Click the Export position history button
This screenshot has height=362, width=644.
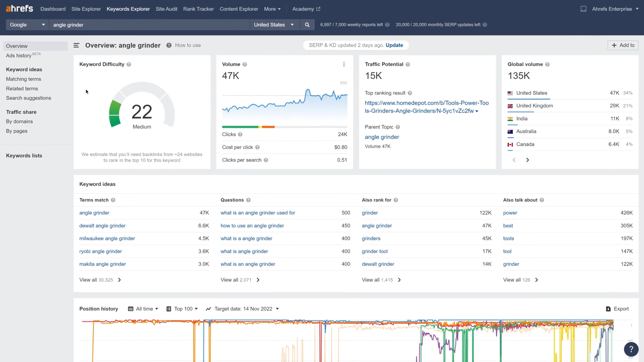point(617,309)
